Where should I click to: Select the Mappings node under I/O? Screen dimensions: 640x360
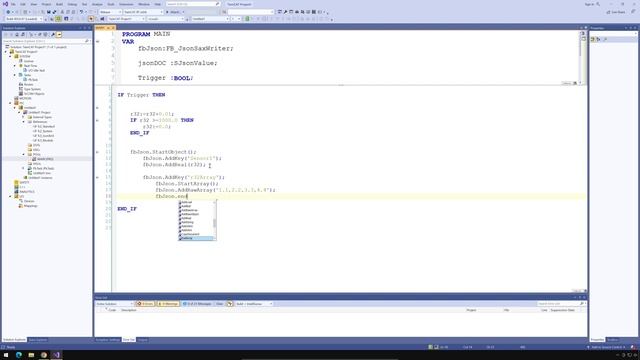[x=30, y=206]
